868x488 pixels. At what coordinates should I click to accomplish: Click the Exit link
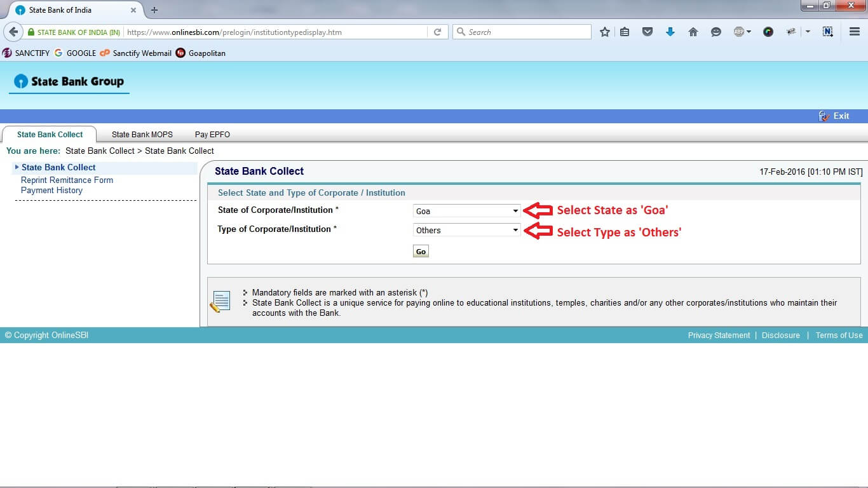tap(834, 116)
